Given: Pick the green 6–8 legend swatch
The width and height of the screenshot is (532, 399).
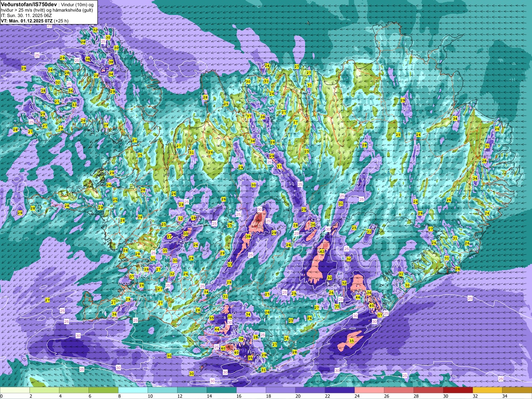Looking at the screenshot, I should click(103, 390).
